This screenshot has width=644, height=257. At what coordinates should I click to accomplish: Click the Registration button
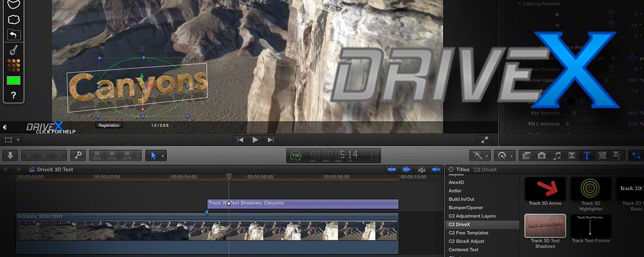(x=109, y=125)
